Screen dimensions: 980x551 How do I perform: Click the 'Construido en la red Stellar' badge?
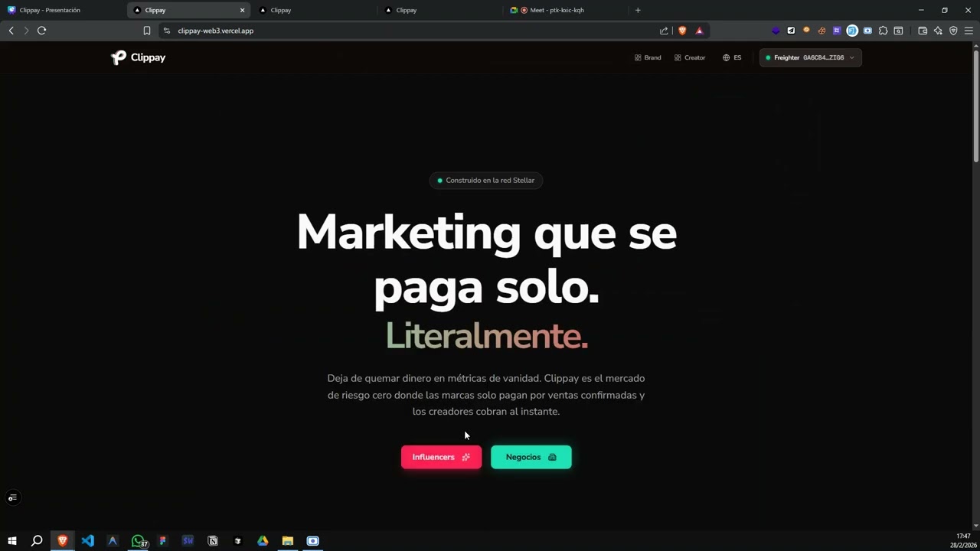486,181
